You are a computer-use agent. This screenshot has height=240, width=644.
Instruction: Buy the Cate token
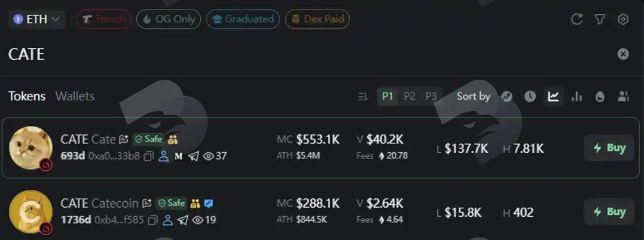coord(609,148)
